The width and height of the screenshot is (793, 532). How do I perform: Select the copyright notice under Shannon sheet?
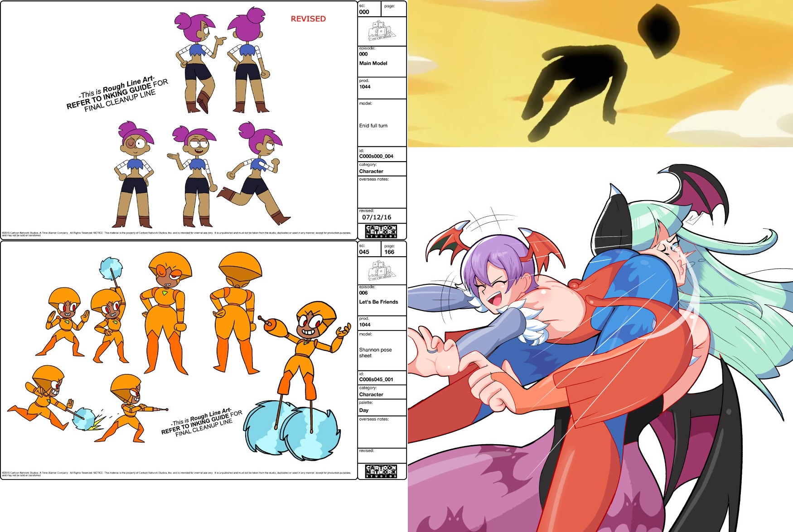pos(176,474)
